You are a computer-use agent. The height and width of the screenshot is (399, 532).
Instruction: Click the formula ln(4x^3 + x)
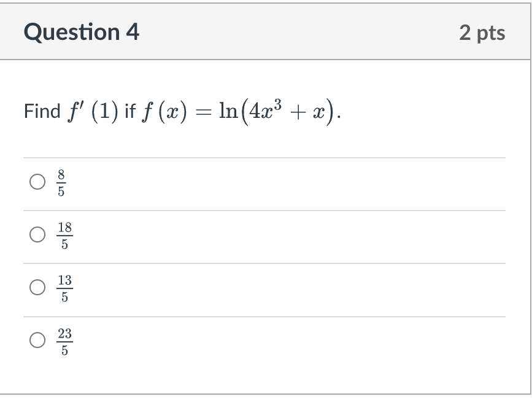276,110
